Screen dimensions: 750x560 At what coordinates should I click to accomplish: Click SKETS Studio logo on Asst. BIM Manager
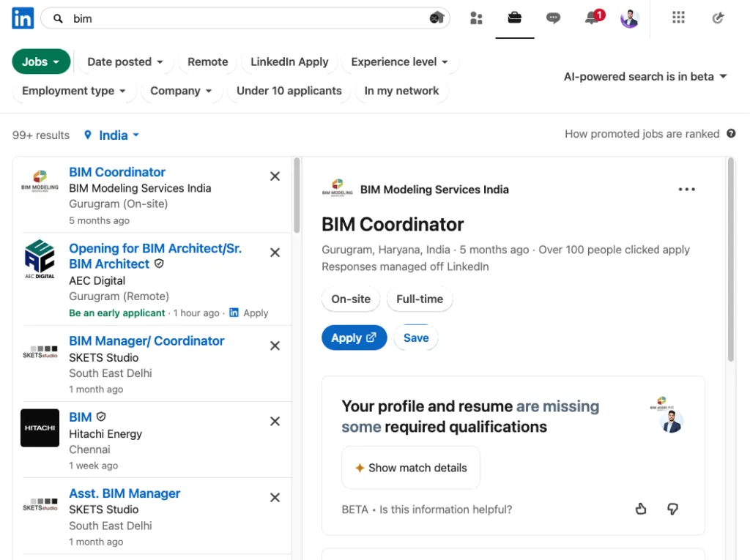coord(40,504)
